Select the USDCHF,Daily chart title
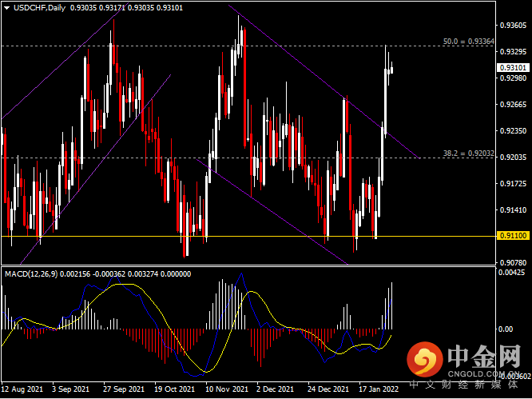This screenshot has width=532, height=399. point(39,8)
